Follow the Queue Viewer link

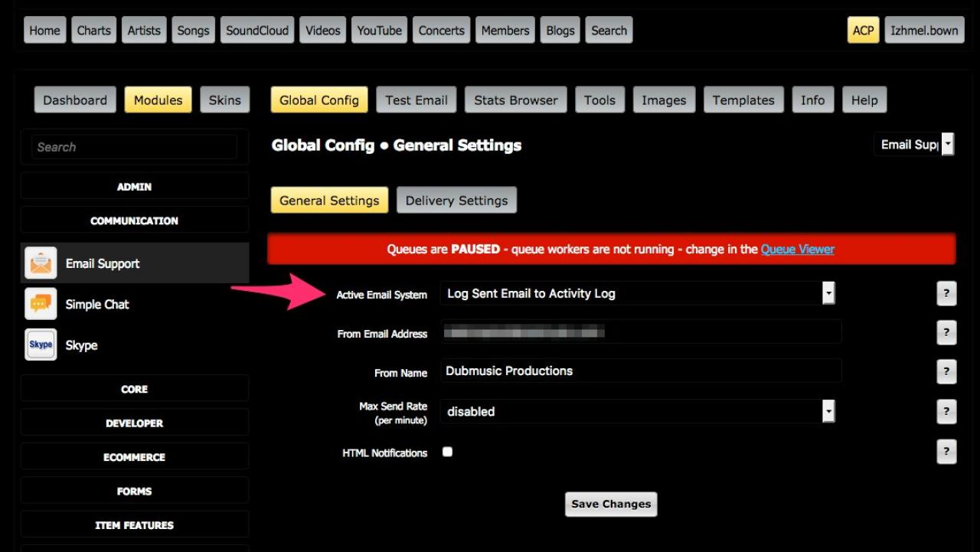797,249
